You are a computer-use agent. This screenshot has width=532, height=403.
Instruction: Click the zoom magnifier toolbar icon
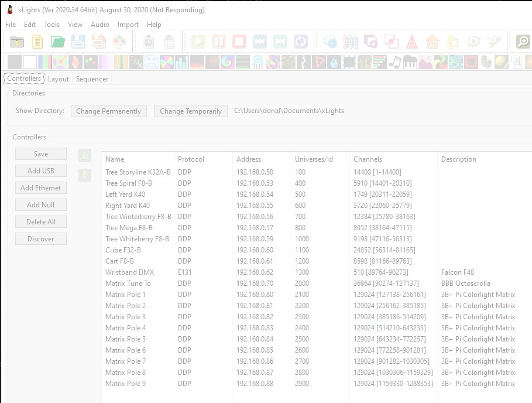[x=523, y=42]
